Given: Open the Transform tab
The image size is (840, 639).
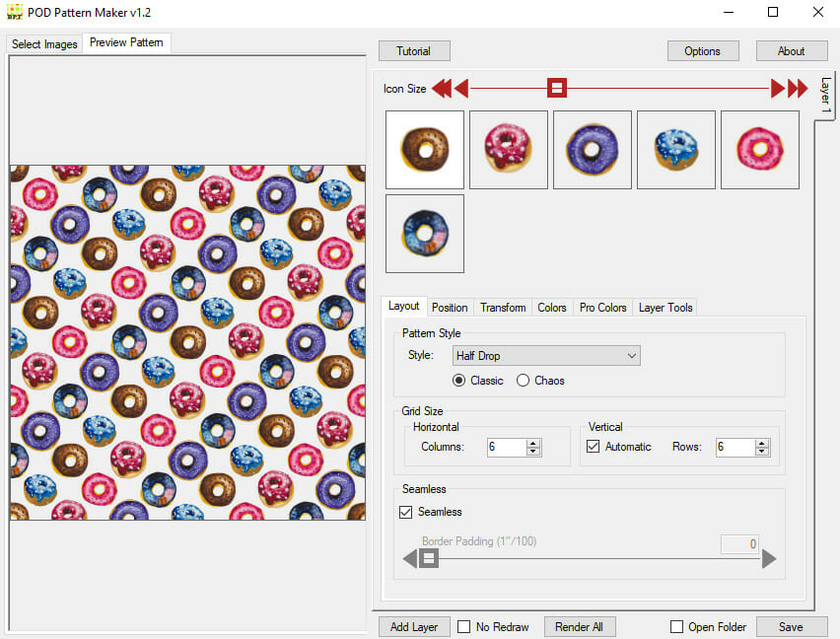Looking at the screenshot, I should pyautogui.click(x=503, y=308).
